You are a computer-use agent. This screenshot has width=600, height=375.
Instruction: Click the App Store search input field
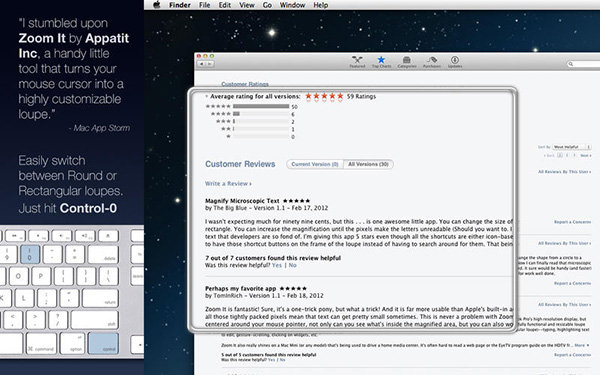point(585,64)
